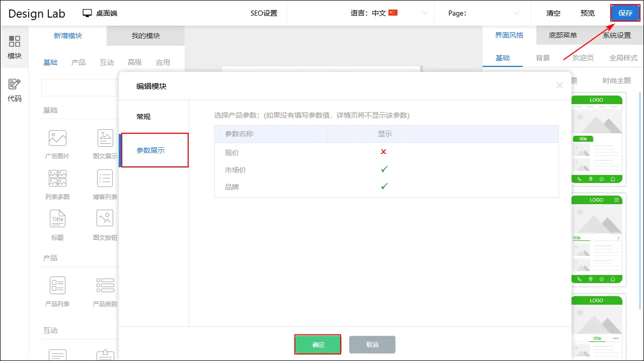The width and height of the screenshot is (644, 361).
Task: Click the 取消 cancel button
Action: tap(372, 344)
